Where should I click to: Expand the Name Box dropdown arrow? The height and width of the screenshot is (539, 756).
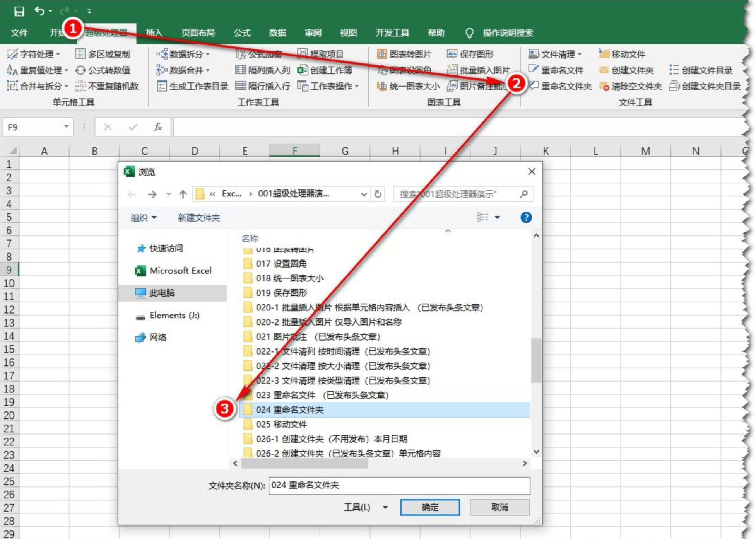coord(66,127)
